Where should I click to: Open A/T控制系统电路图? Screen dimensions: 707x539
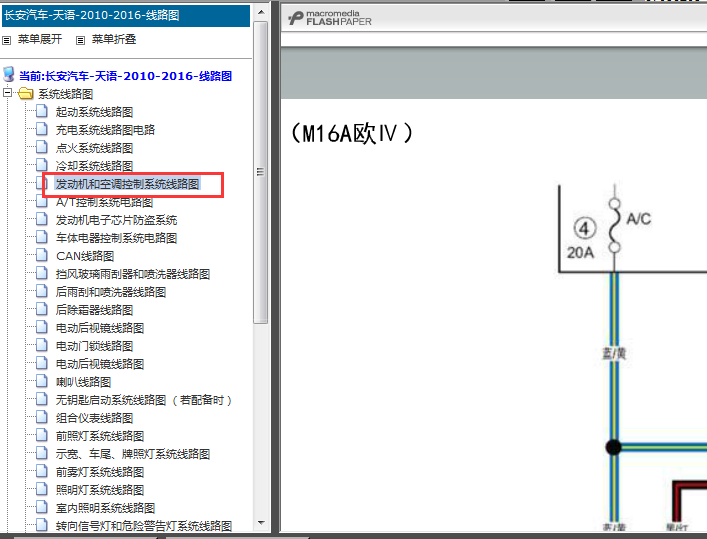point(104,202)
